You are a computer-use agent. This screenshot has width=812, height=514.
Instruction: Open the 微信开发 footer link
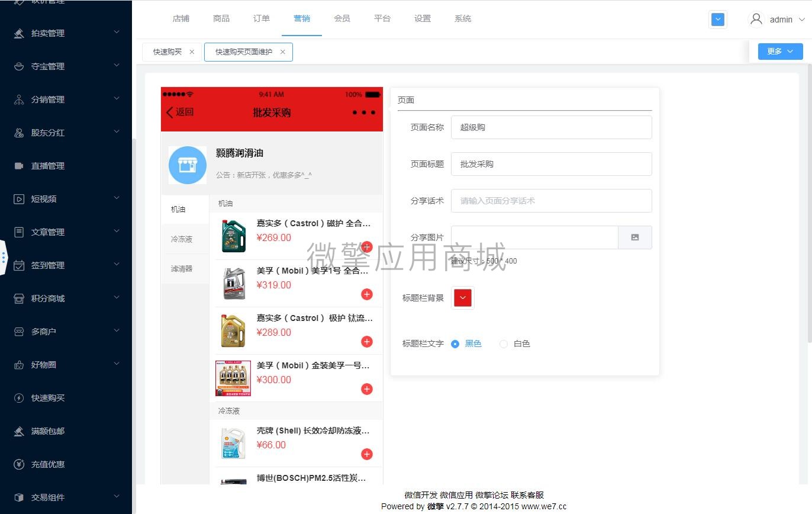(421, 495)
